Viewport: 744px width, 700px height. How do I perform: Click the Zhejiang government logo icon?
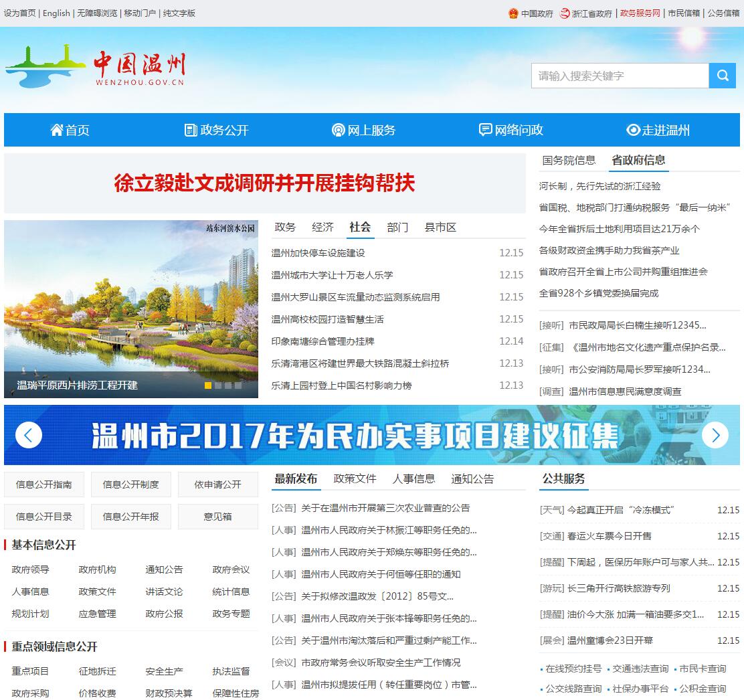point(565,13)
